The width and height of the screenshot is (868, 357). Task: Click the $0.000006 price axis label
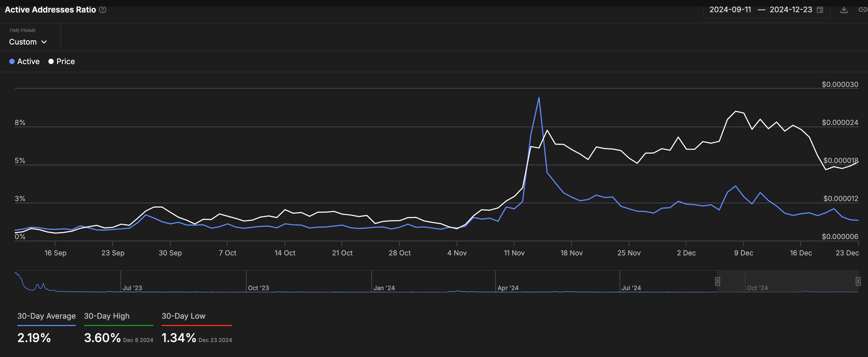840,237
